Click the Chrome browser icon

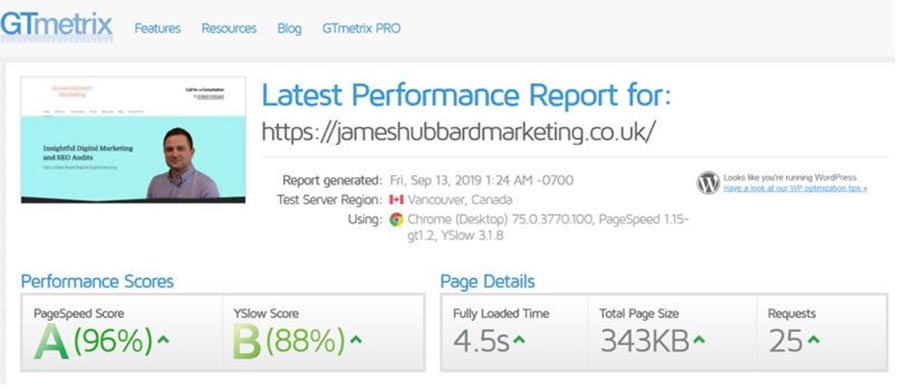(x=396, y=219)
